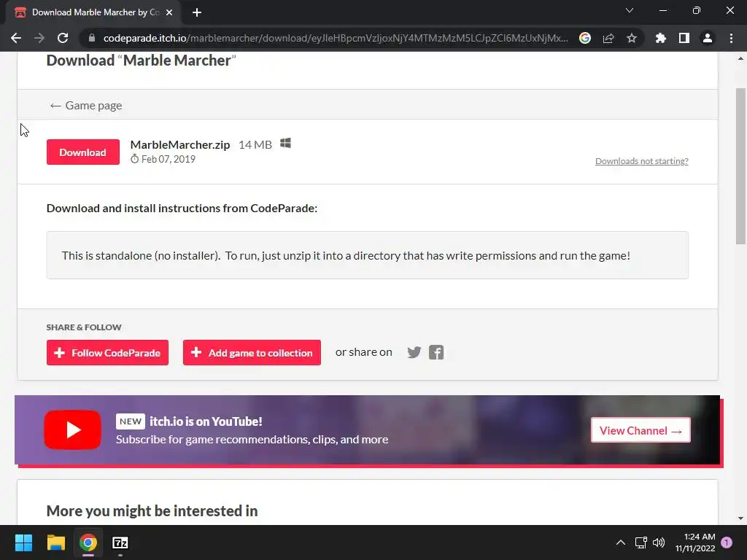This screenshot has height=560, width=747.
Task: Open Windows Start menu
Action: click(x=23, y=542)
